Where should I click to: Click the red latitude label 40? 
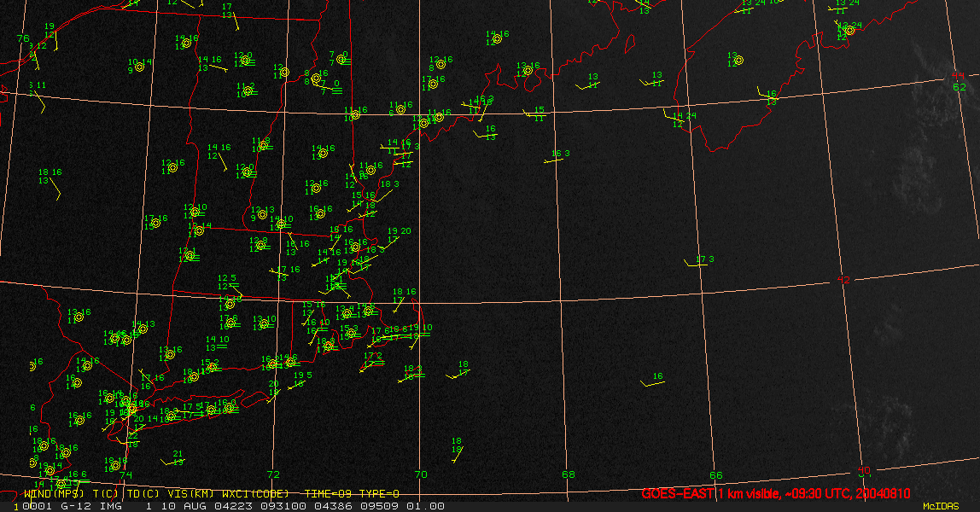[x=864, y=470]
